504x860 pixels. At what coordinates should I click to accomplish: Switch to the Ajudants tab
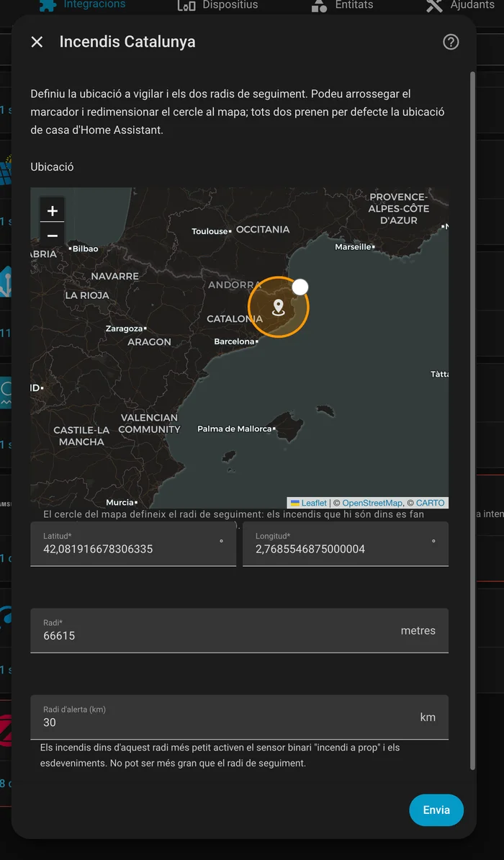tap(461, 5)
